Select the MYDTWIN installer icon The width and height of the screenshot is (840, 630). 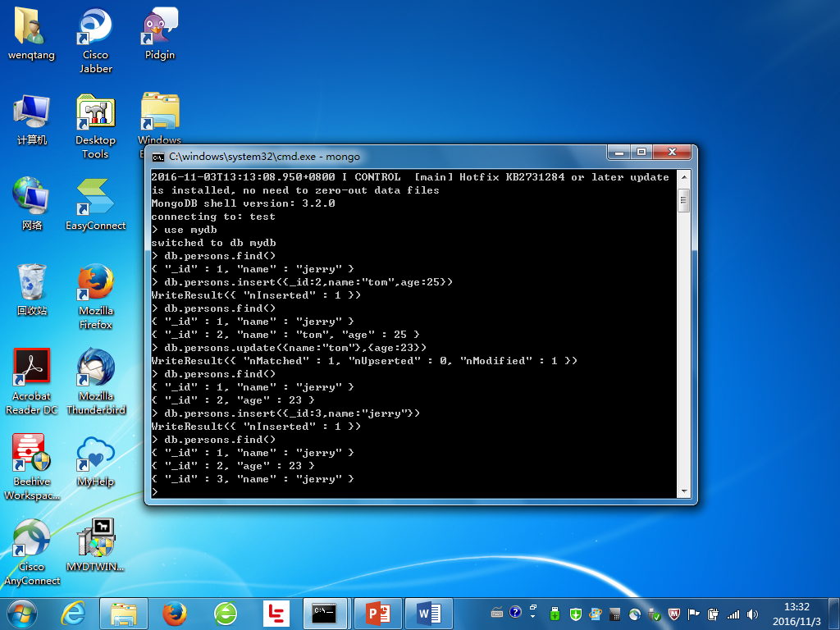coord(95,546)
